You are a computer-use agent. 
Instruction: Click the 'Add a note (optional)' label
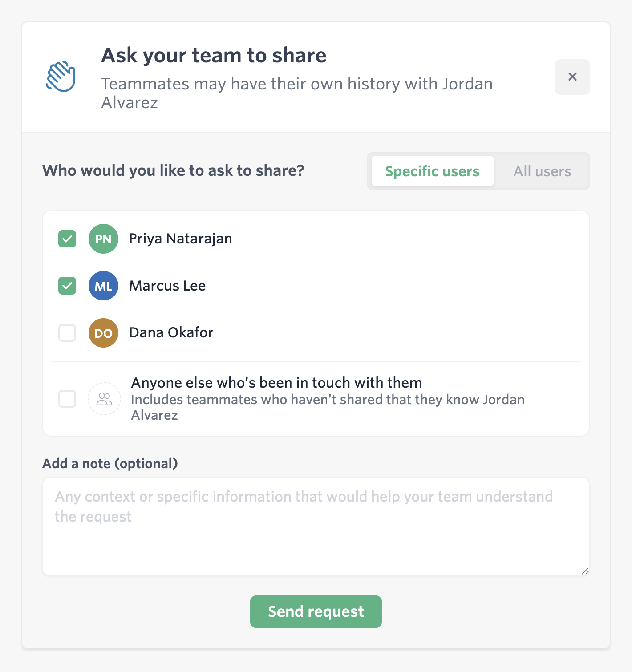click(110, 464)
